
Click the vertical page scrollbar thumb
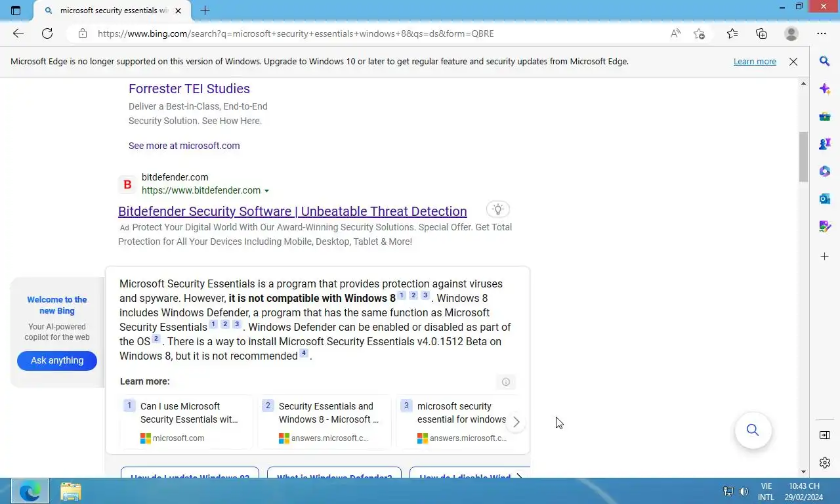pyautogui.click(x=803, y=157)
